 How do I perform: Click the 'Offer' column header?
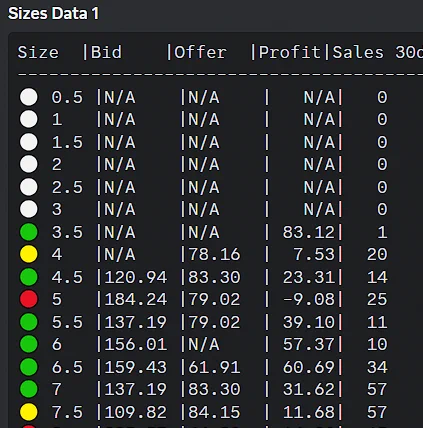pyautogui.click(x=200, y=52)
